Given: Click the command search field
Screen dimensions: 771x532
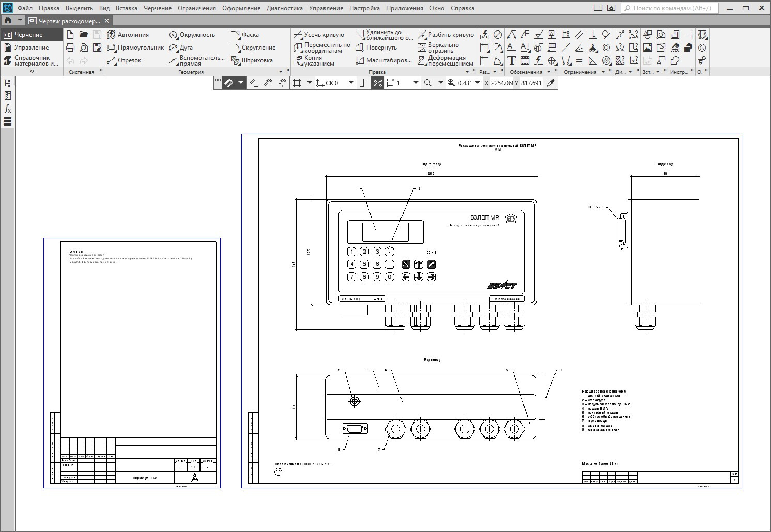Looking at the screenshot, I should click(669, 8).
